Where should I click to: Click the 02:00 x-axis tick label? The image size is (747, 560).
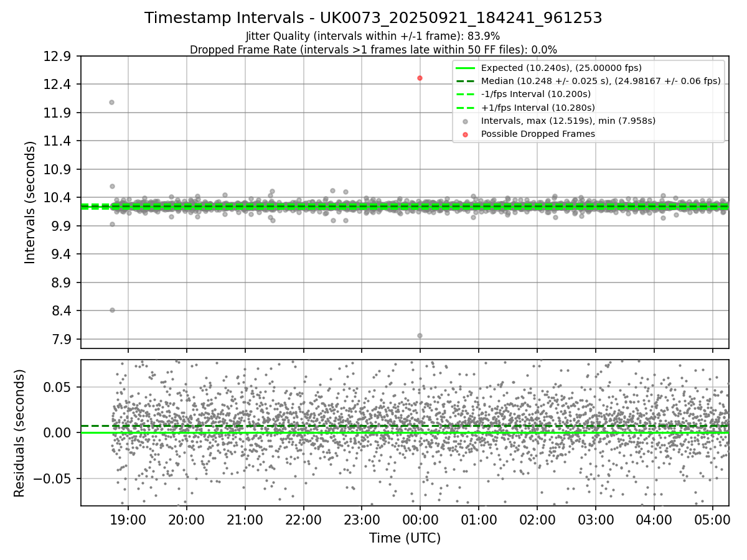point(537,520)
